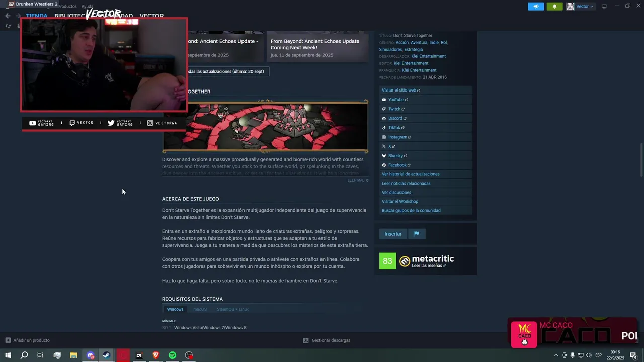Open the Metacritic Leer las reseñas link

click(429, 266)
